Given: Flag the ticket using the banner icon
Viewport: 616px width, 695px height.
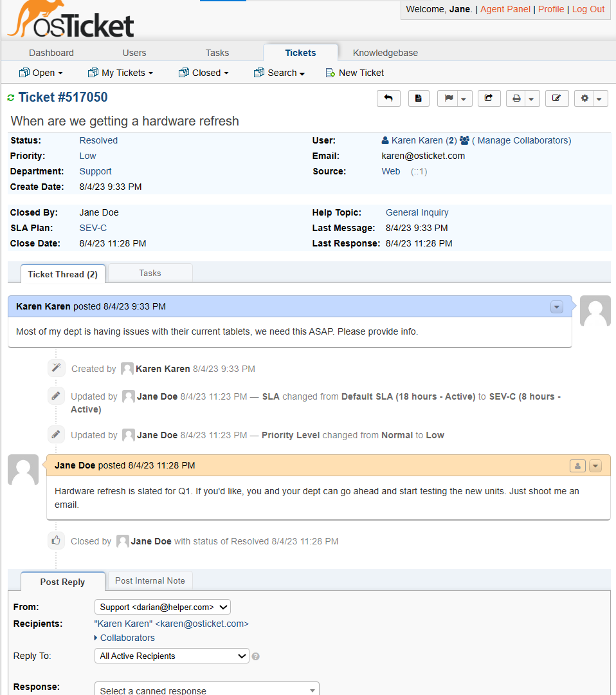Looking at the screenshot, I should (x=449, y=98).
